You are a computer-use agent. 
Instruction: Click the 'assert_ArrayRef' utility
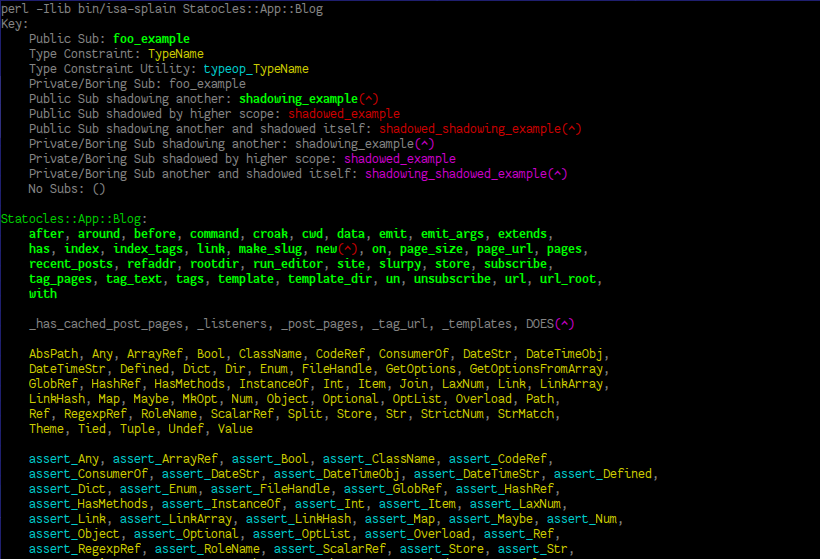click(x=165, y=459)
